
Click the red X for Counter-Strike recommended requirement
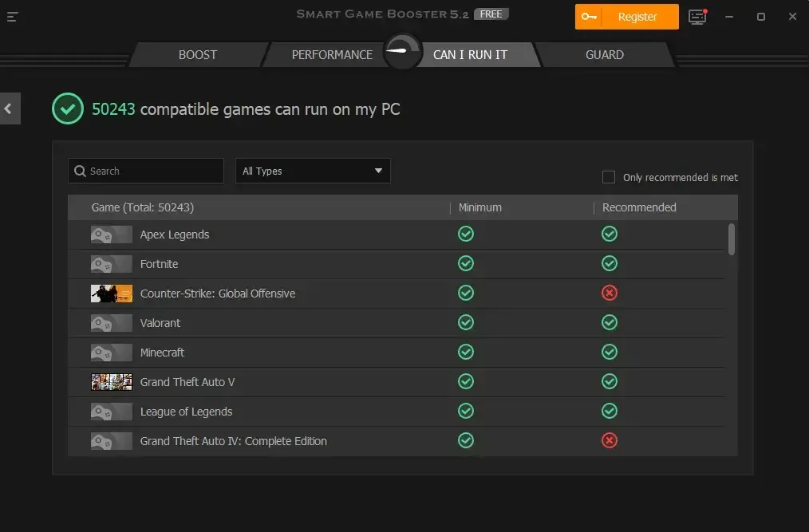pos(610,293)
